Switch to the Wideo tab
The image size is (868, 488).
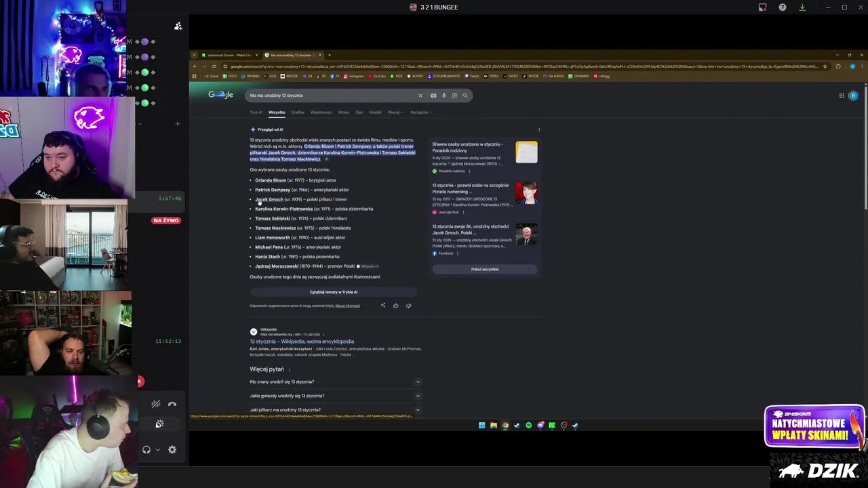click(x=344, y=113)
